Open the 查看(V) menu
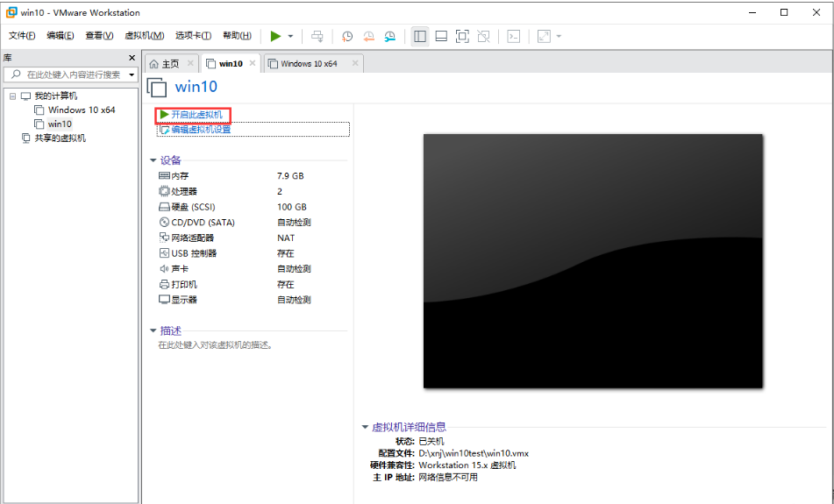The image size is (834, 504). pos(99,36)
